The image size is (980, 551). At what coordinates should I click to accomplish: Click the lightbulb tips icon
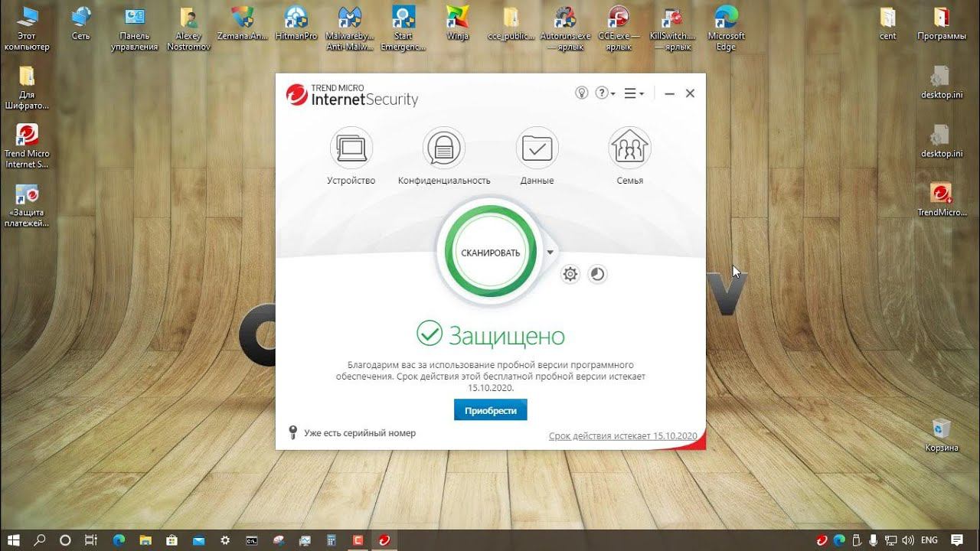point(582,93)
